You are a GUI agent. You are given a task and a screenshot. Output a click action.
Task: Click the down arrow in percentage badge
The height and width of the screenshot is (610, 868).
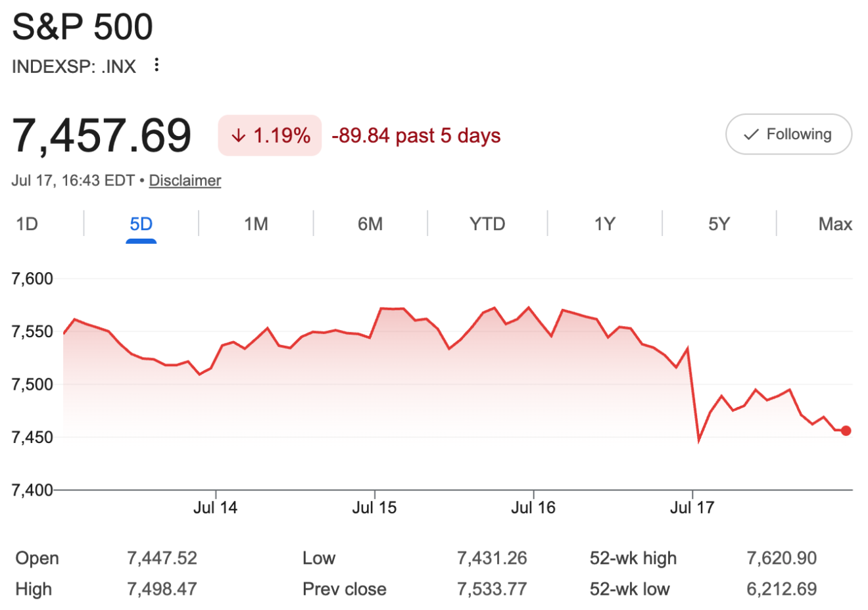click(x=239, y=135)
